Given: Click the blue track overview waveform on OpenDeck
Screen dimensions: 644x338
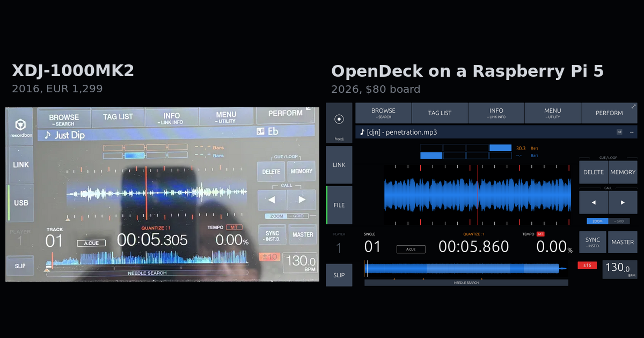Looking at the screenshot, I should click(x=466, y=268).
